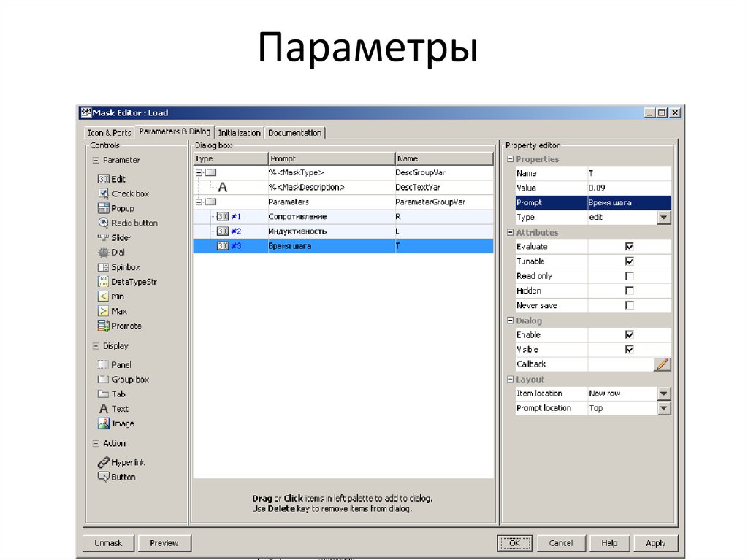This screenshot has width=748, height=560.
Task: Click the Unmask button
Action: [107, 542]
